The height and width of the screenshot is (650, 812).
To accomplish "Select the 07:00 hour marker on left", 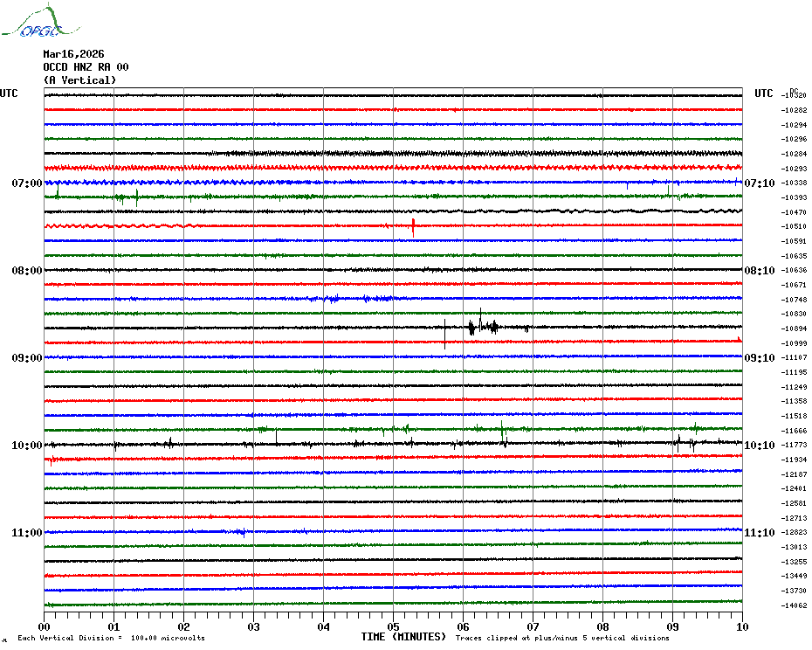I will pyautogui.click(x=26, y=183).
